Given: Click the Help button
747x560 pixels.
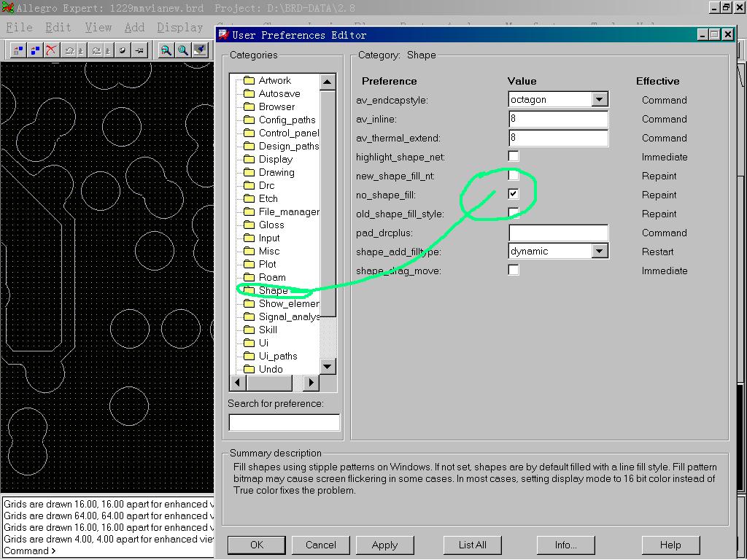Looking at the screenshot, I should 670,545.
